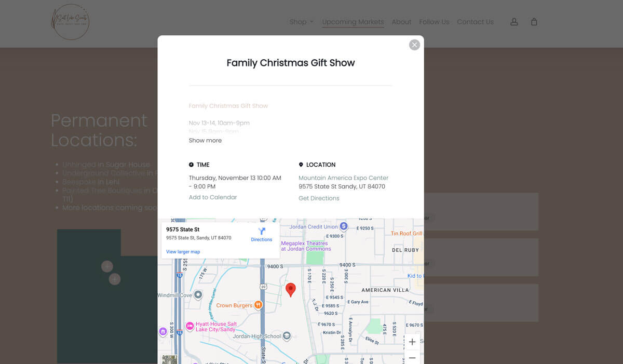Screen dimensions: 623x364
Task: Open the Contact Us page
Action: tap(475, 22)
